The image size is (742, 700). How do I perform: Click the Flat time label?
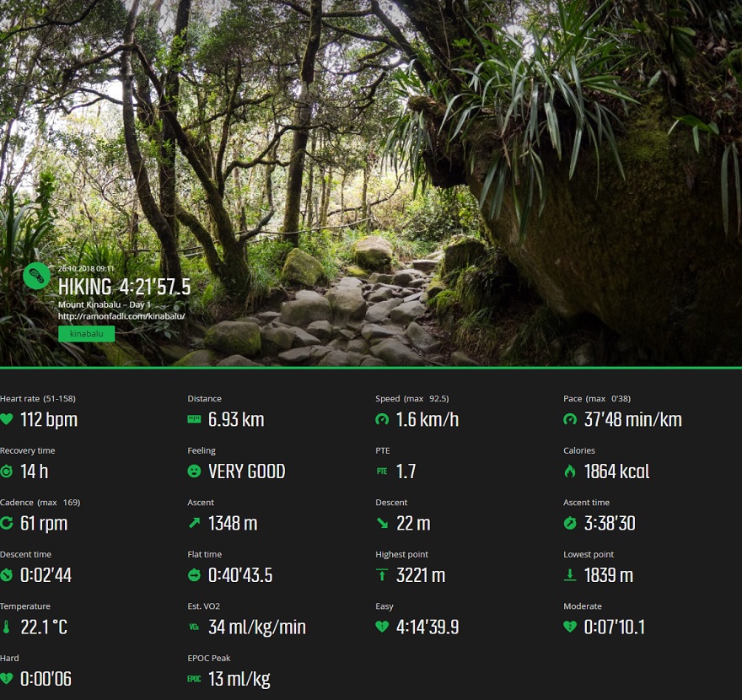(204, 554)
